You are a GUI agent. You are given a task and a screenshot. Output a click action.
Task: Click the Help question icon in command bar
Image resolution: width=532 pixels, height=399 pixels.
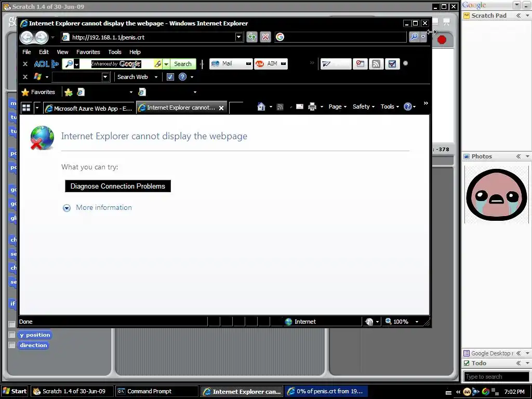[x=407, y=107]
